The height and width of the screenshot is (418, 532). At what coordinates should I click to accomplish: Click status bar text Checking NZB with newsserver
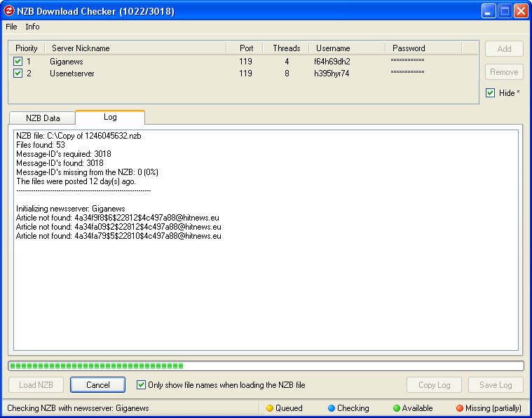(78, 407)
